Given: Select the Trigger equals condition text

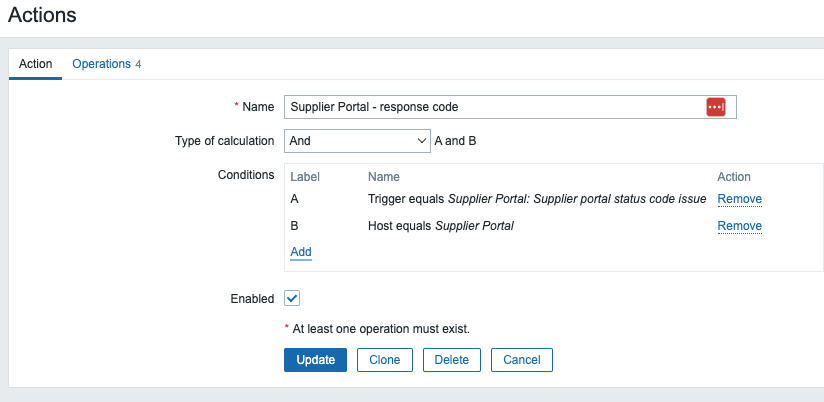Looking at the screenshot, I should pyautogui.click(x=537, y=199).
